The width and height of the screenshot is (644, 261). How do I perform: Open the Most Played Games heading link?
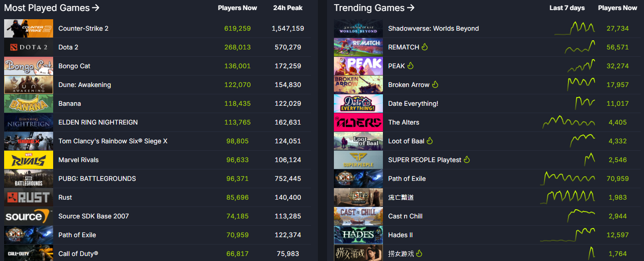click(x=52, y=8)
